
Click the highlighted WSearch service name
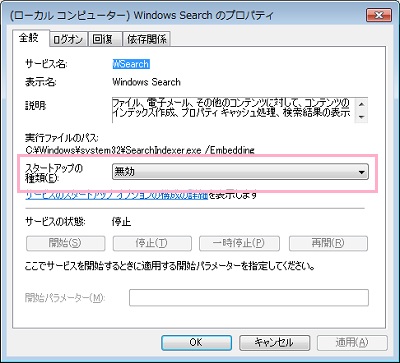point(131,64)
